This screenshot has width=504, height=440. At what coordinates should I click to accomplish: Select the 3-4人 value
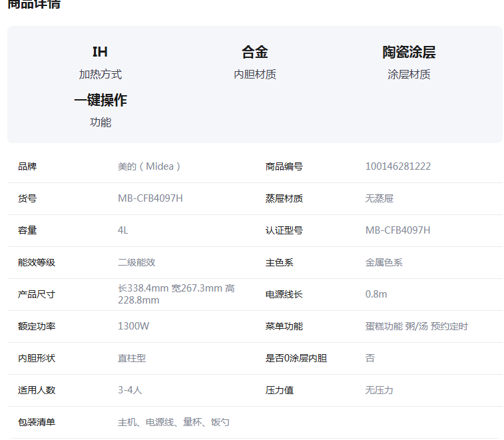[130, 390]
